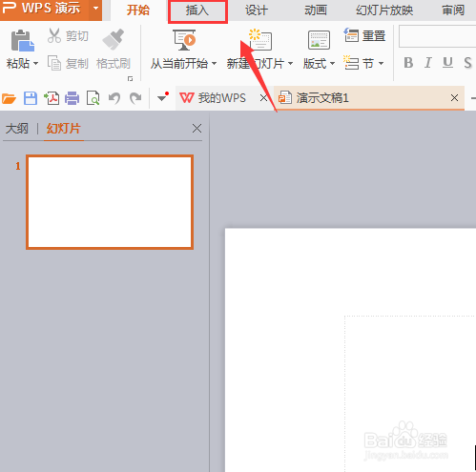Click the Save floppy disk icon
476x472 pixels.
pos(31,98)
